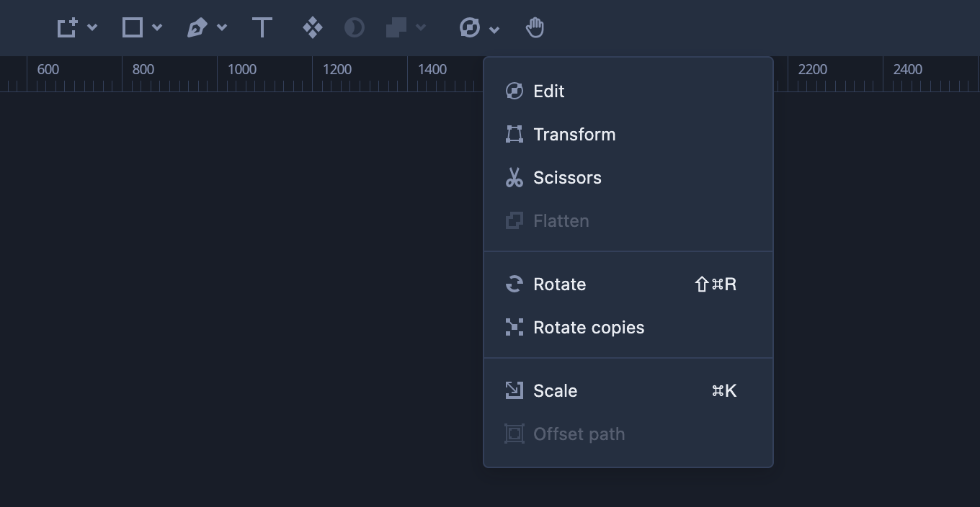980x507 pixels.
Task: Select the Hand pan tool
Action: point(535,28)
